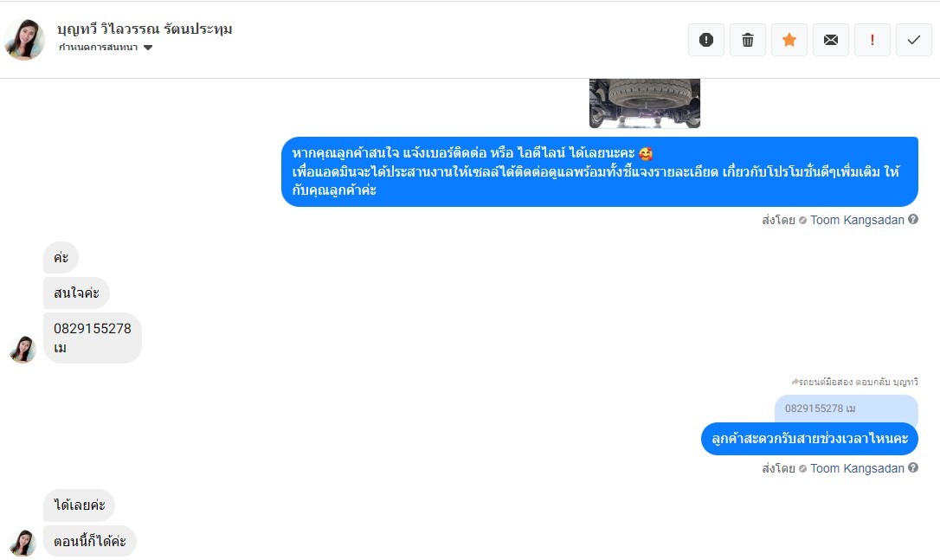Open help icon beside first Toom Kangsadan label
The height and width of the screenshot is (560, 940).
(x=913, y=220)
